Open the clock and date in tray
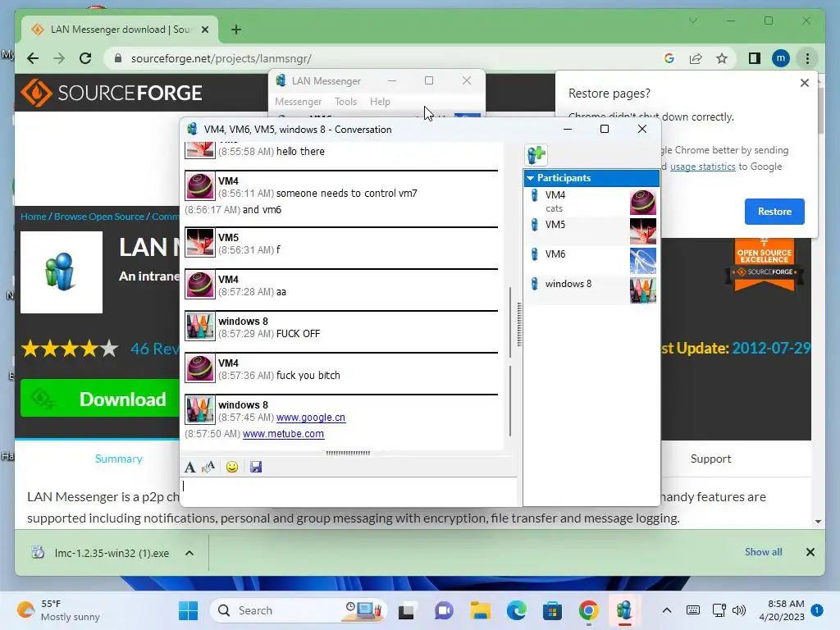Image resolution: width=840 pixels, height=630 pixels. [x=782, y=610]
